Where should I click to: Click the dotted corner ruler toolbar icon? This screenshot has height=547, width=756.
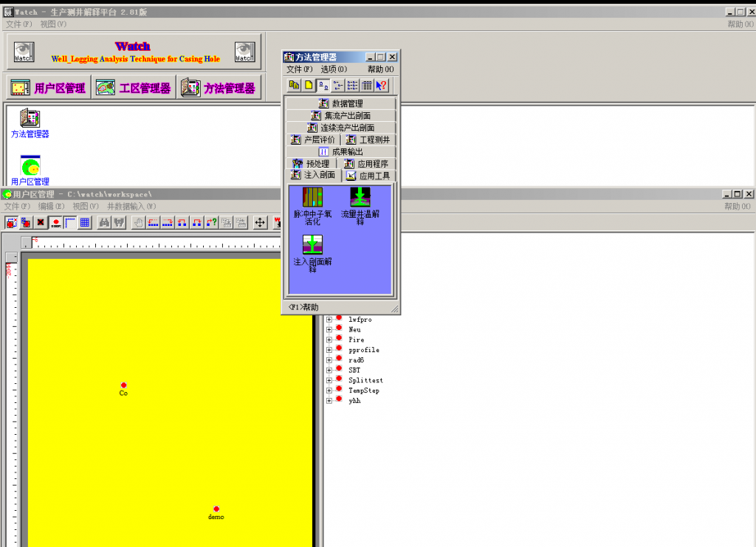(70, 222)
